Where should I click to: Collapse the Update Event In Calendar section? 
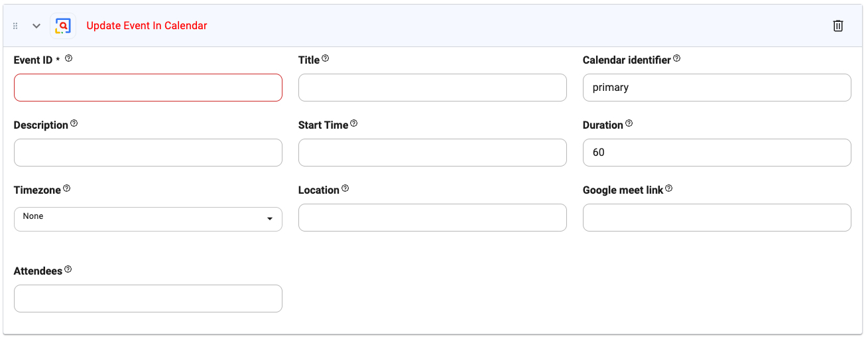36,26
